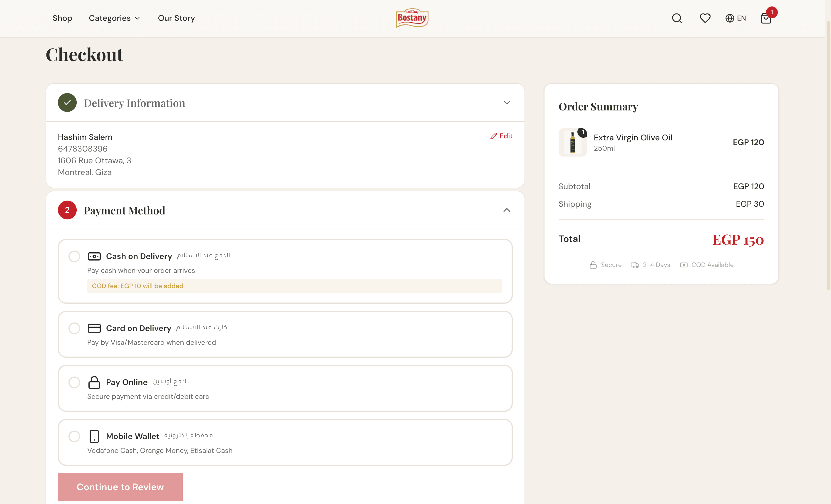Viewport: 831px width, 504px height.
Task: Click 'Secure payment via credit/debit card' text
Action: [148, 397]
